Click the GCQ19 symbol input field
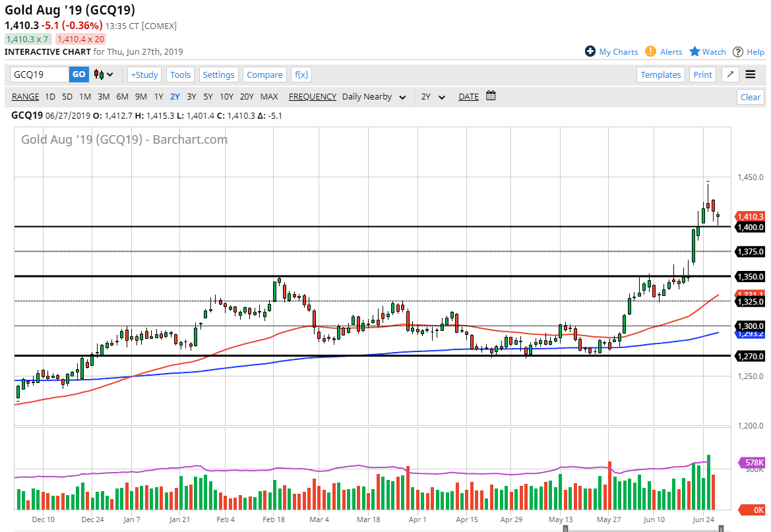 pyautogui.click(x=40, y=74)
